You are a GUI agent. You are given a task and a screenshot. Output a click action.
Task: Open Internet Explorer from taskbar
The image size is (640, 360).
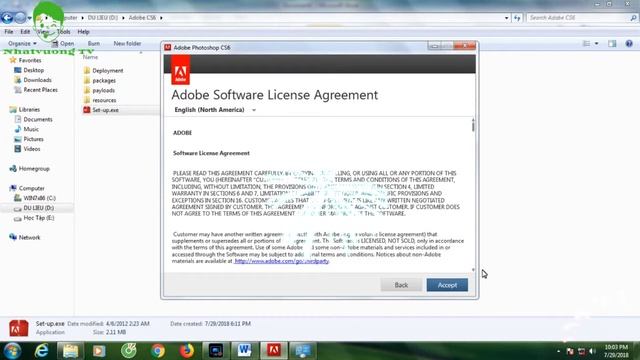coord(41,351)
